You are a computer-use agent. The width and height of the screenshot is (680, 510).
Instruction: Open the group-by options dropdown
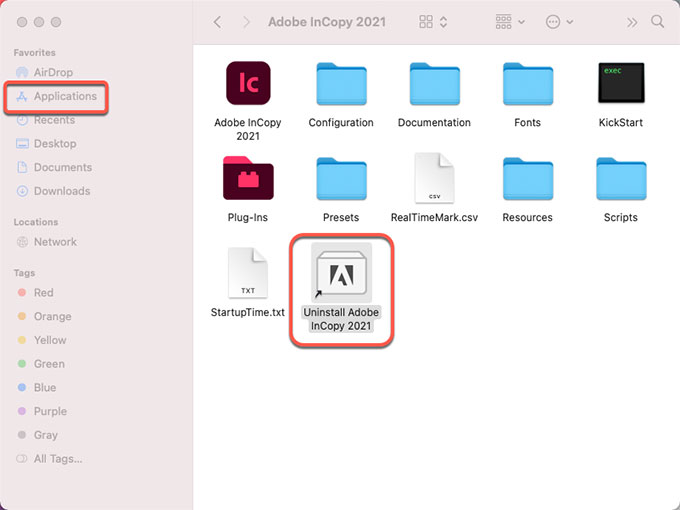(x=510, y=22)
